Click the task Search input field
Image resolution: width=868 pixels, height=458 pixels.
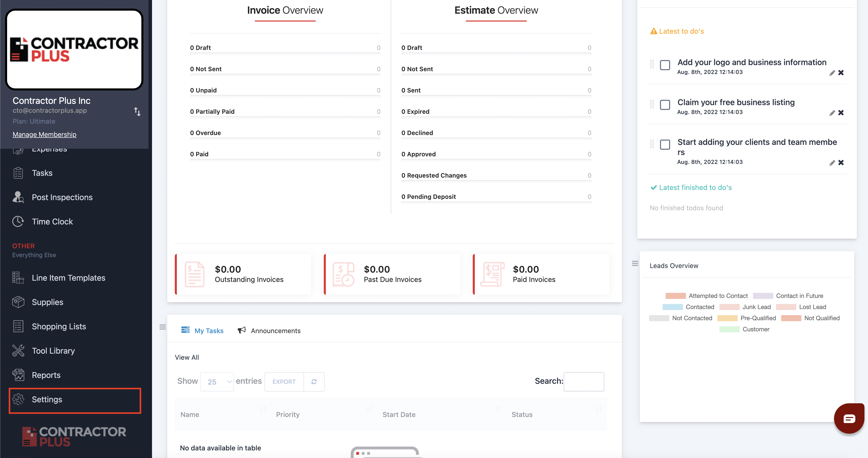pos(584,381)
